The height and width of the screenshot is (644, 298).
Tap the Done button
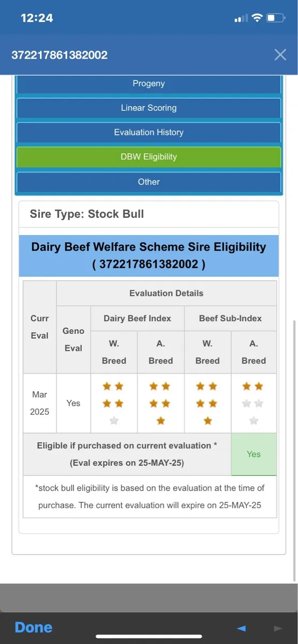tap(34, 627)
